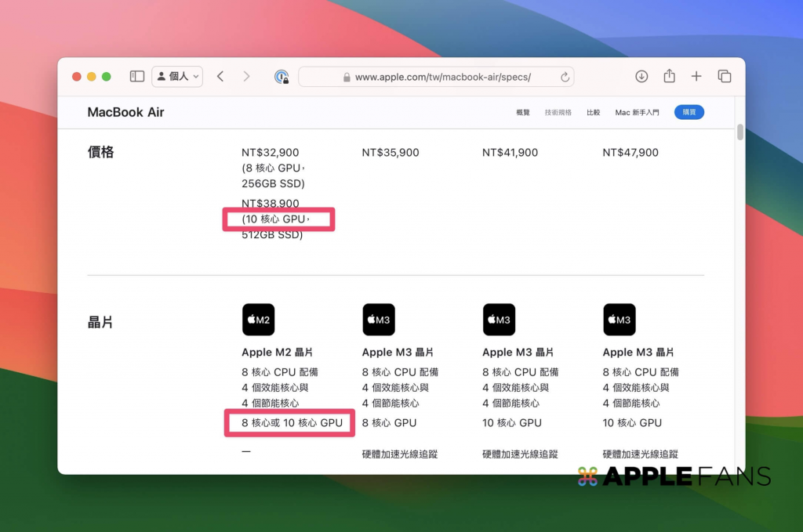Open the Share menu icon
The height and width of the screenshot is (532, 803).
[669, 76]
